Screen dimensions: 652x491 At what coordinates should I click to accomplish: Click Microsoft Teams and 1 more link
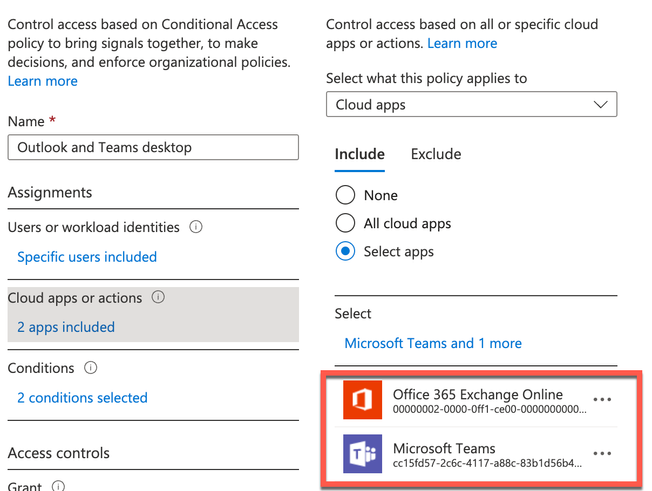click(433, 343)
